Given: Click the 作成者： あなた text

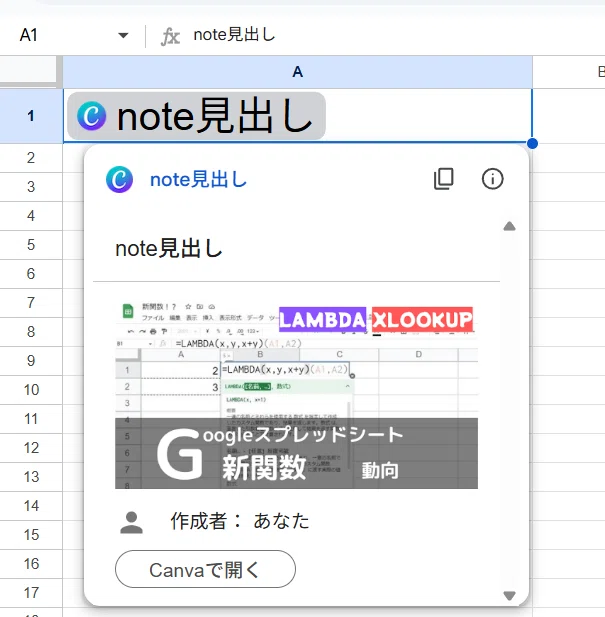Looking at the screenshot, I should (x=240, y=521).
